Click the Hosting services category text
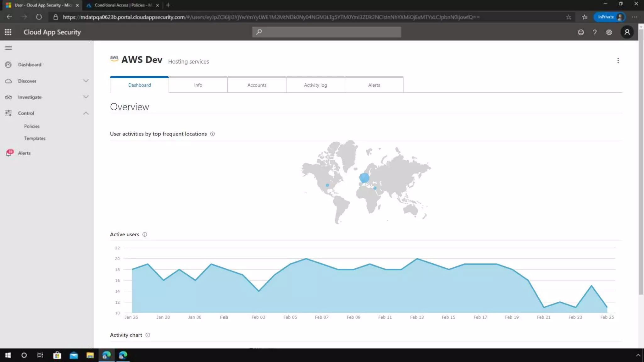 point(188,62)
